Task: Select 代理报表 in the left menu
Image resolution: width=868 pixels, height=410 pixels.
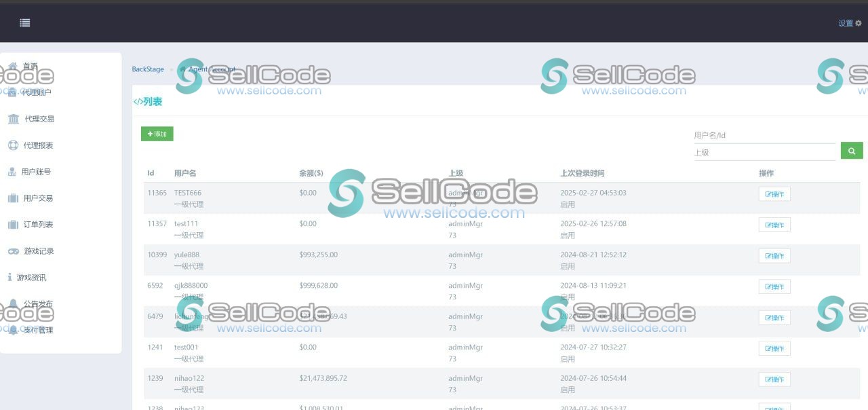Action: tap(39, 145)
